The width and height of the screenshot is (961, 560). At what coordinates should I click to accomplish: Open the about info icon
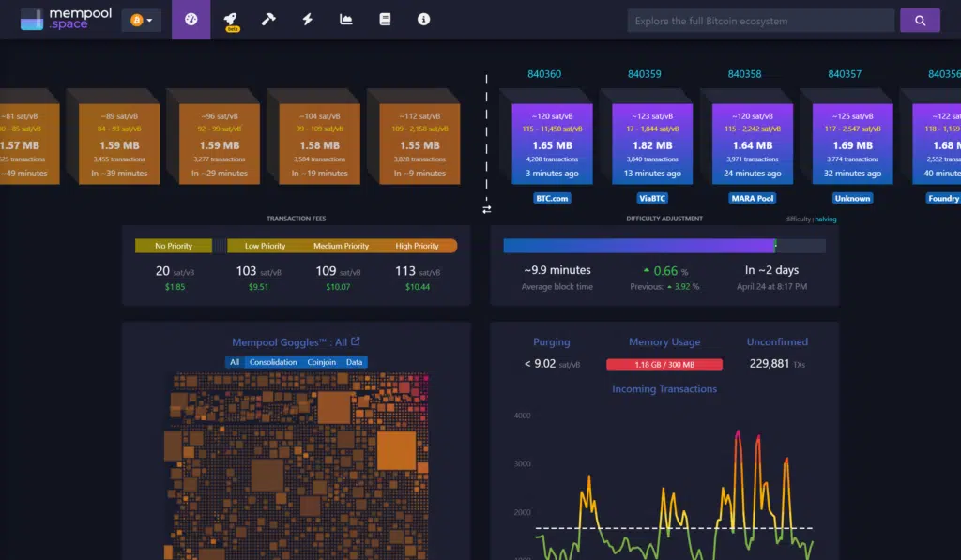pos(423,20)
